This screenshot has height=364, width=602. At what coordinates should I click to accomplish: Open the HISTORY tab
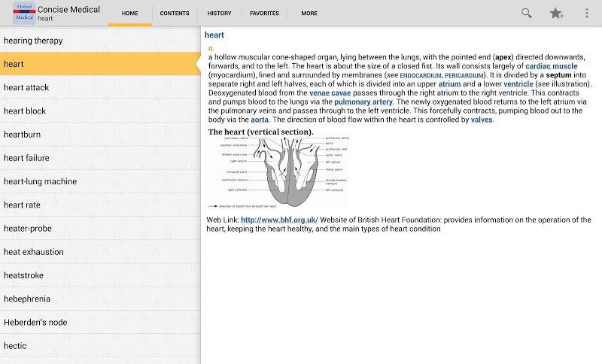219,14
